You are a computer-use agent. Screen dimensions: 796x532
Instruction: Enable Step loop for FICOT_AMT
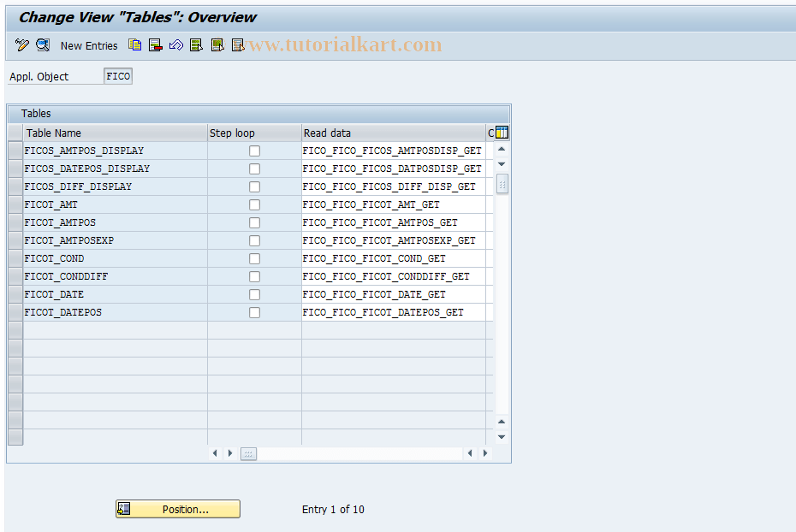[x=254, y=204]
